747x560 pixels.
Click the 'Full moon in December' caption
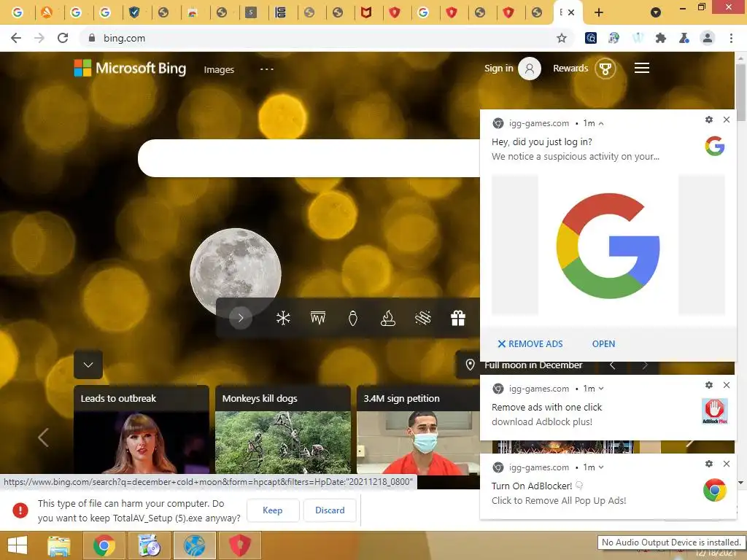point(533,365)
